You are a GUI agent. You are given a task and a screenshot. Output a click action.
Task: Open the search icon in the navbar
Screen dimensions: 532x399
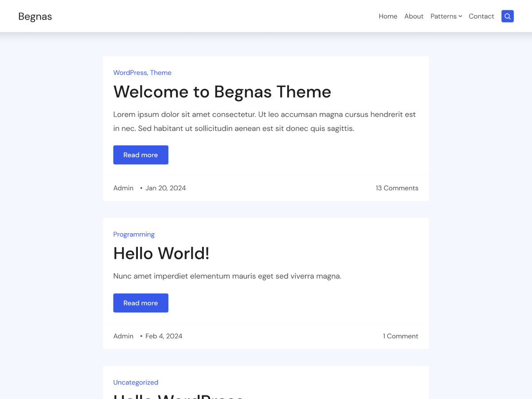pos(507,16)
